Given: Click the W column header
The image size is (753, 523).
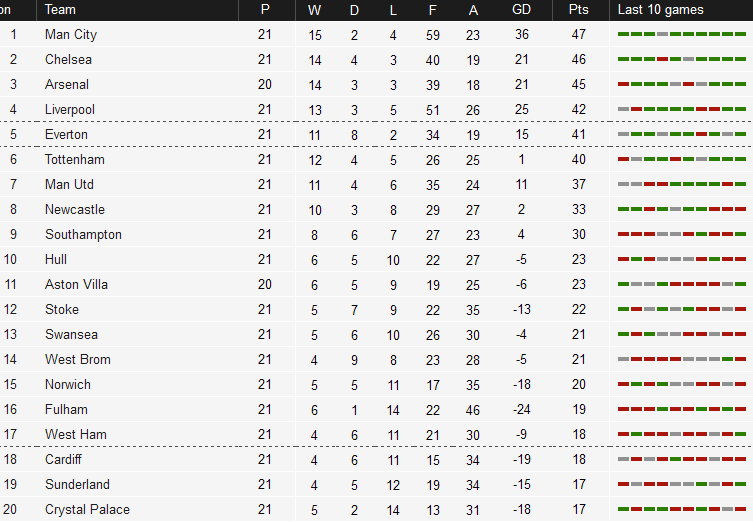Looking at the screenshot, I should 315,10.
